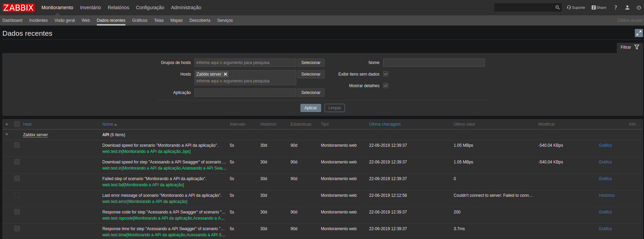Viewport: 644px width, 239px height.
Task: Go to Mapas submenu
Action: 176,20
